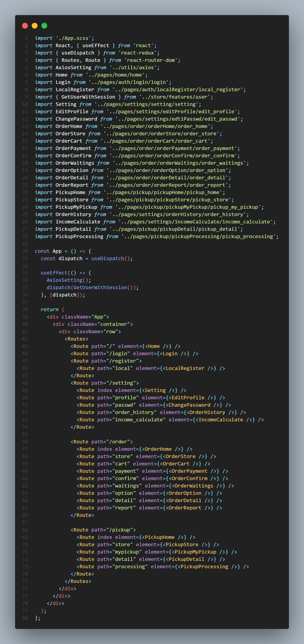304x644 pixels.
Task: Click Route path "/setting" line
Action: coord(105,383)
